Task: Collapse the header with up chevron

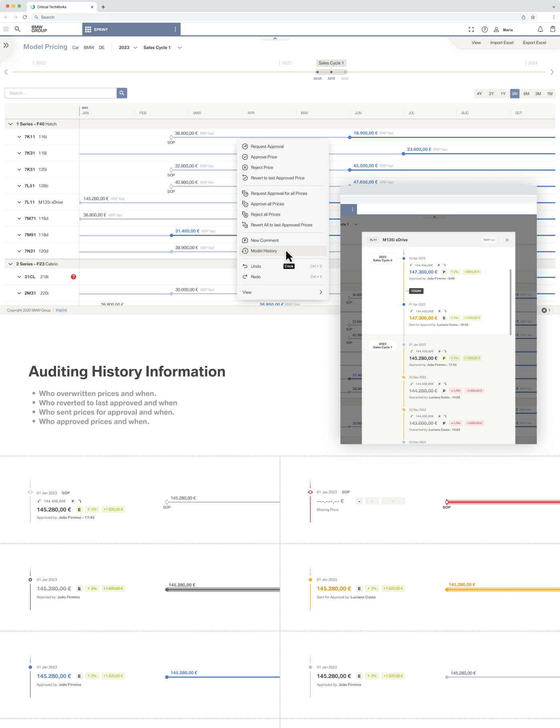Action: tap(275, 38)
